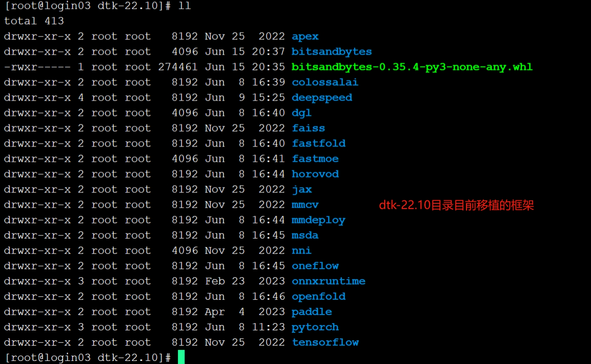
Task: Select the openfold directory name
Action: pos(319,297)
